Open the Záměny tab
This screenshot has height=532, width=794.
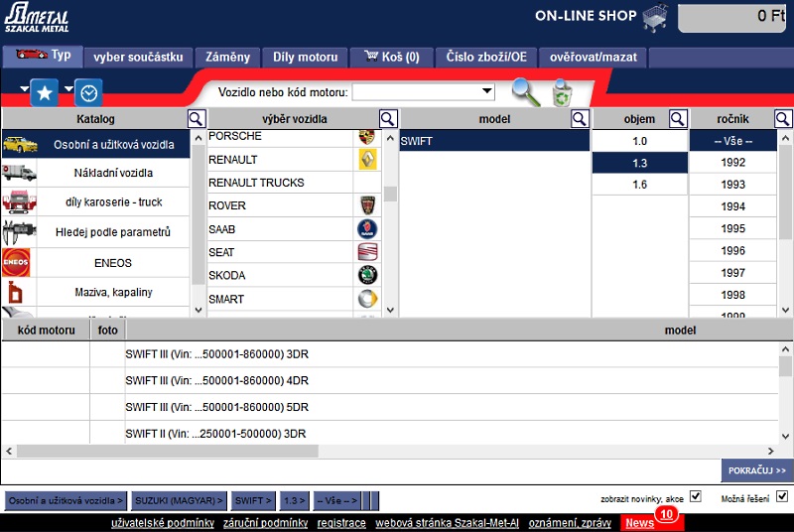[227, 58]
